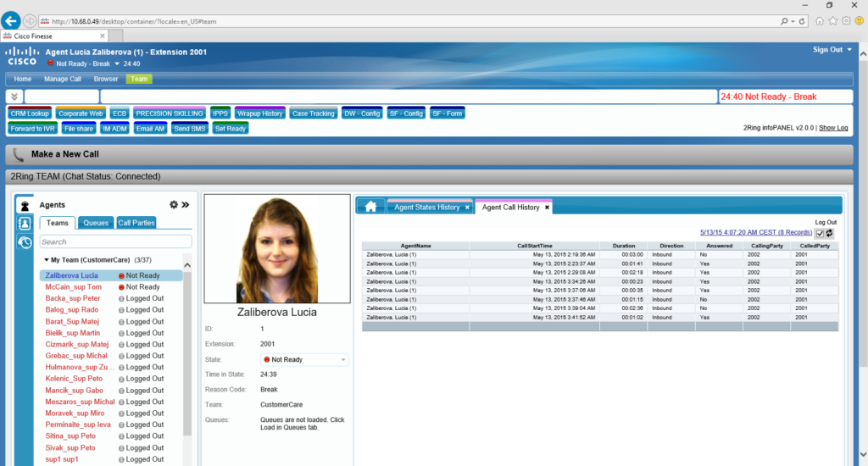Image resolution: width=868 pixels, height=466 pixels.
Task: Click the agents list scrollbar up arrow
Action: [187, 265]
